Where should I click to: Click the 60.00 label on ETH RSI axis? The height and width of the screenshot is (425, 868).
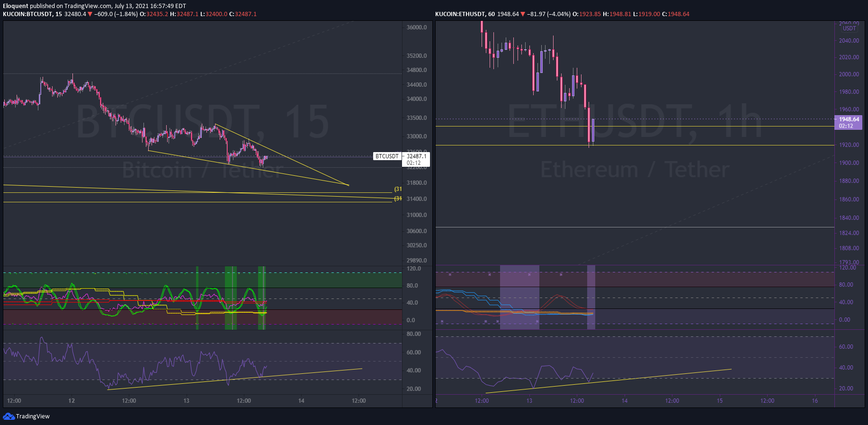pos(846,347)
